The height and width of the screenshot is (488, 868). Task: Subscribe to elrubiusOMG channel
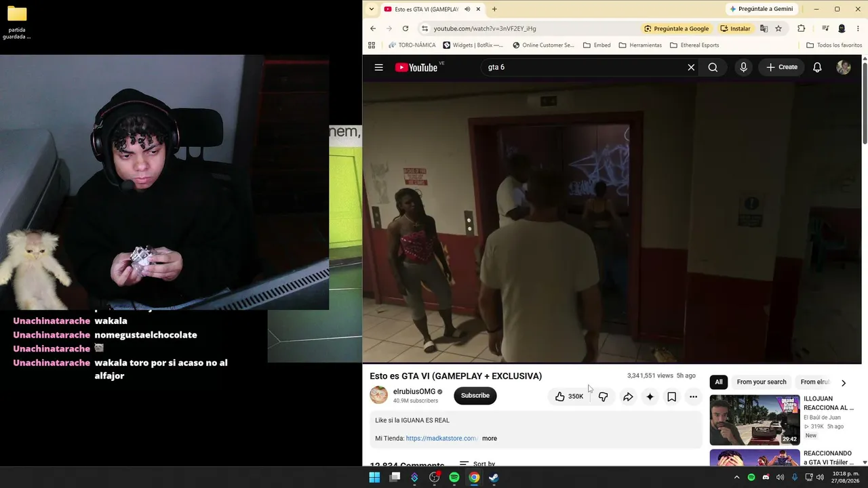pos(475,396)
